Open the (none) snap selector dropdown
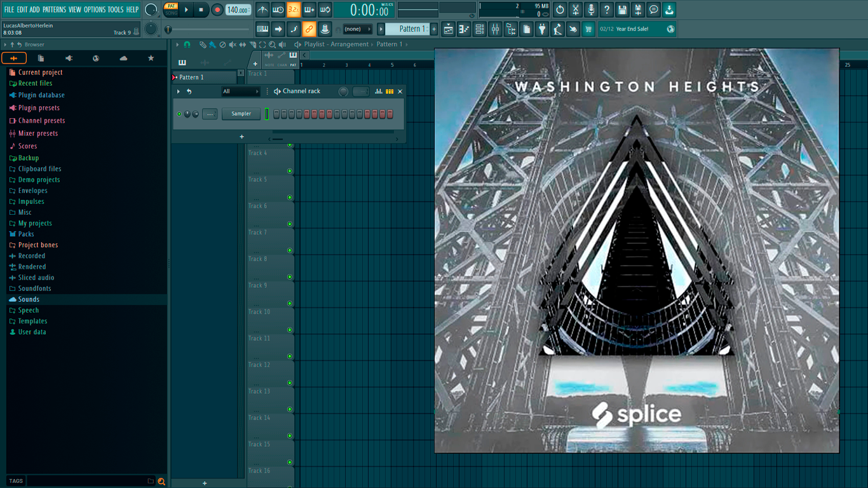 pos(357,29)
